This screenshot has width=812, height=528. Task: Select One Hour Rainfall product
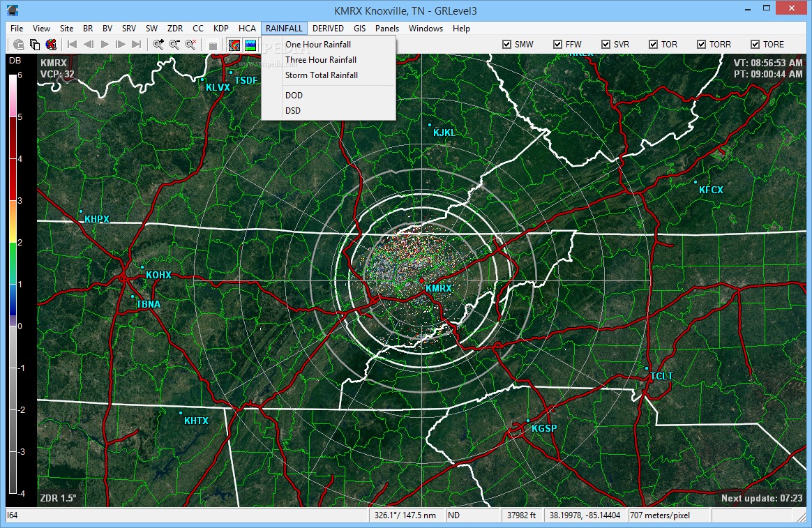tap(329, 45)
